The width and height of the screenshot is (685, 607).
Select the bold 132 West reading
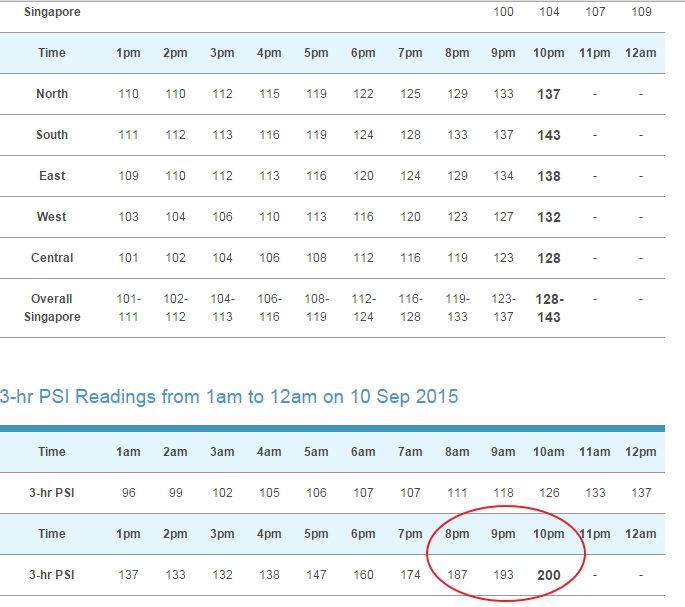(549, 217)
